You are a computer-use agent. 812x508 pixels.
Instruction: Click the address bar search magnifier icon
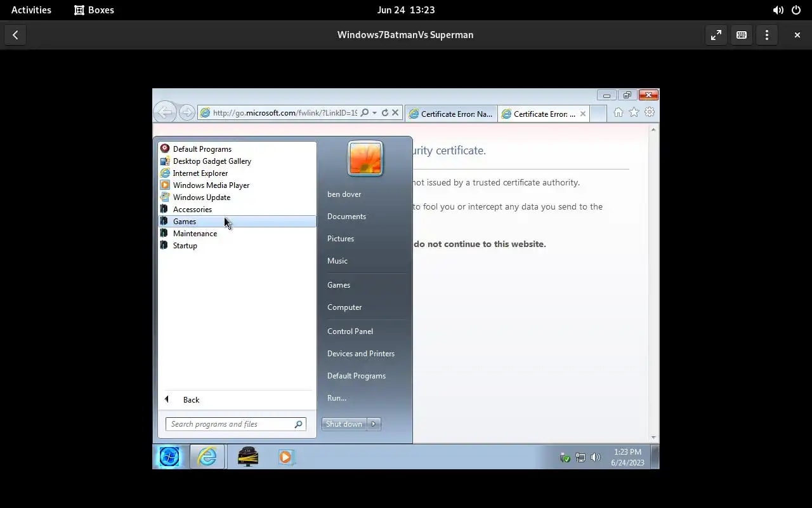365,113
